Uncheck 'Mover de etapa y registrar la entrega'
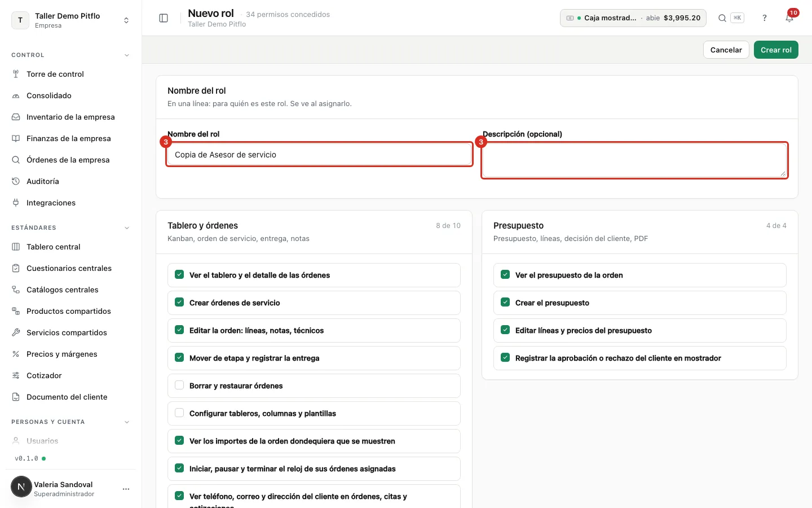 tap(179, 358)
